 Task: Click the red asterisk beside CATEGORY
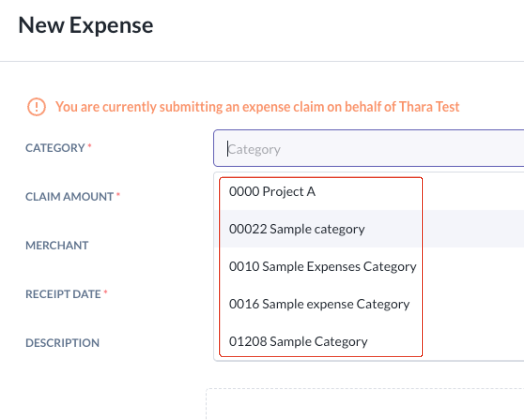(x=90, y=146)
